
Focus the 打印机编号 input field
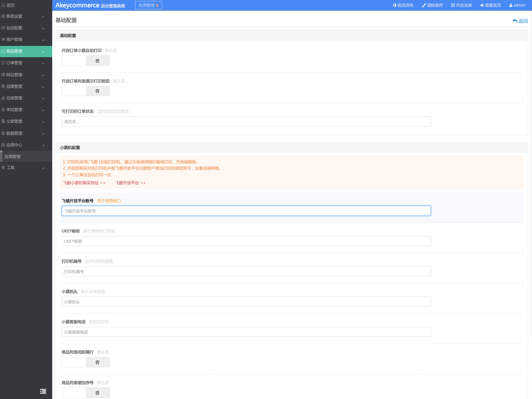pos(246,271)
